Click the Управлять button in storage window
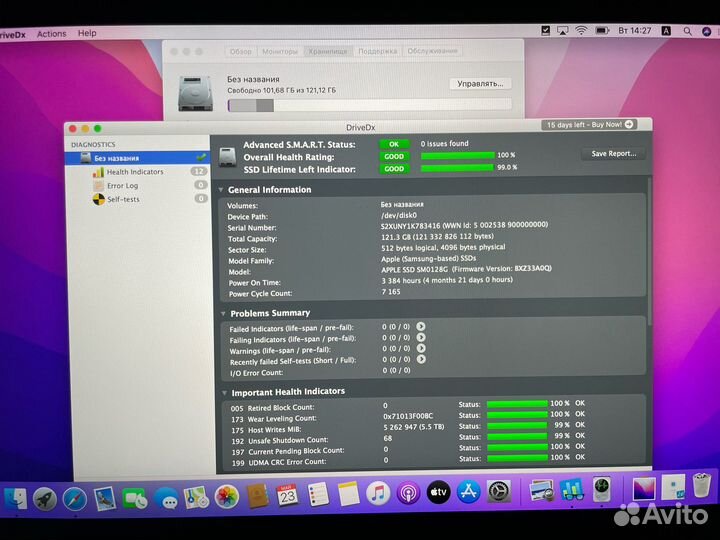 click(x=480, y=84)
